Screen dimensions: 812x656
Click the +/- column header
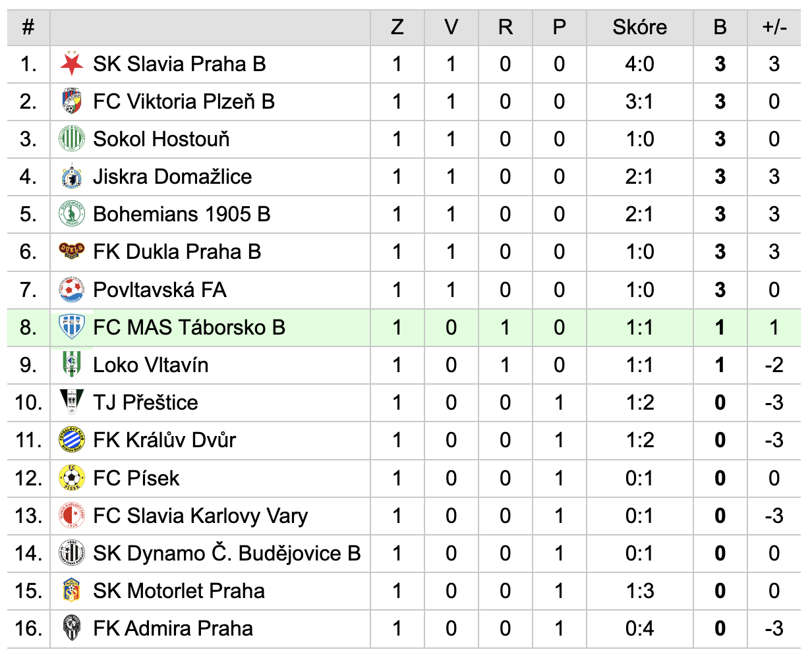point(774,27)
